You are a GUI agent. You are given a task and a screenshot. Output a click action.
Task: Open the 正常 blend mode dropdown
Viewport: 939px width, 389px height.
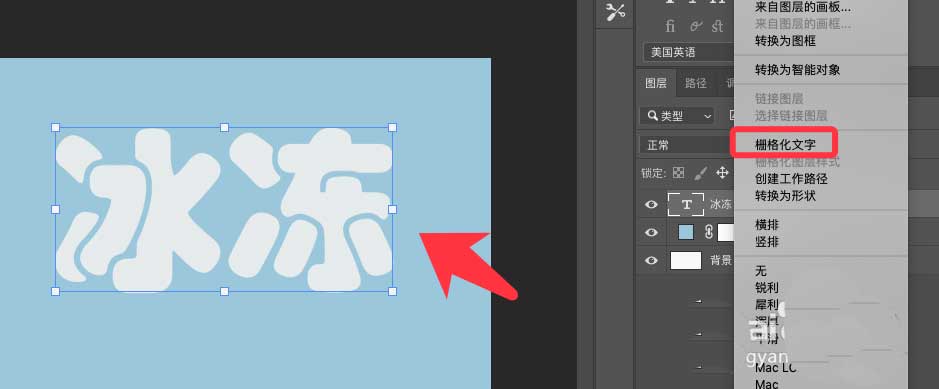click(x=687, y=145)
